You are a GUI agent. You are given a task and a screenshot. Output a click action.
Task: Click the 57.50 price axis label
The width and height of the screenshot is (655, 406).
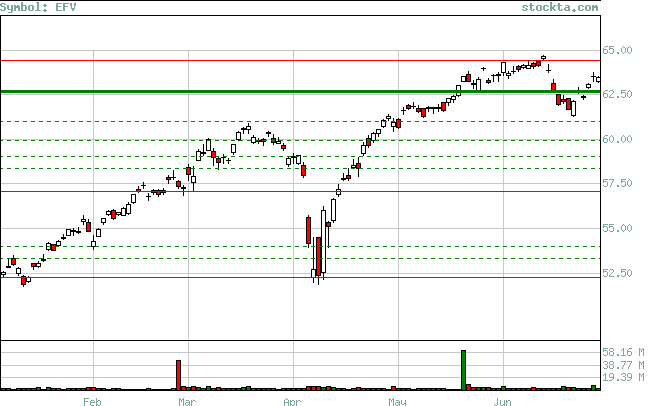point(617,183)
